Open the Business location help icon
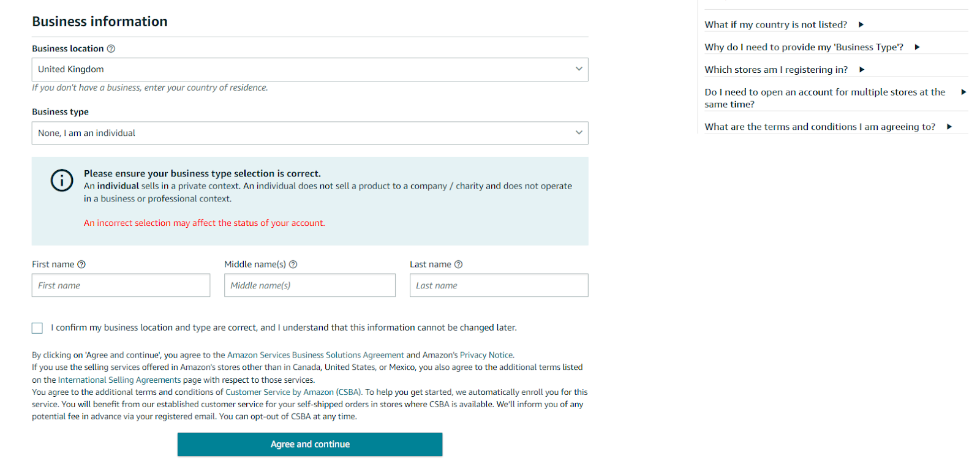Screen dimensions: 980x466 tap(111, 48)
